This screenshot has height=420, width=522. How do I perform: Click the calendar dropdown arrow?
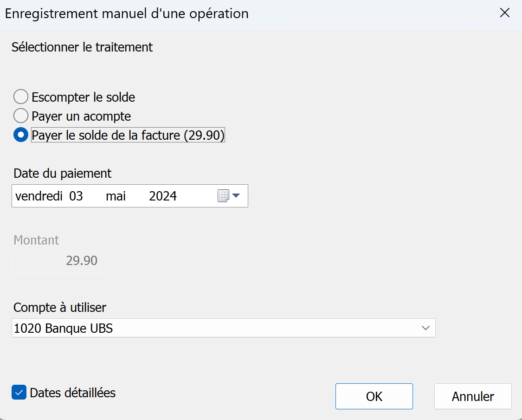[236, 196]
